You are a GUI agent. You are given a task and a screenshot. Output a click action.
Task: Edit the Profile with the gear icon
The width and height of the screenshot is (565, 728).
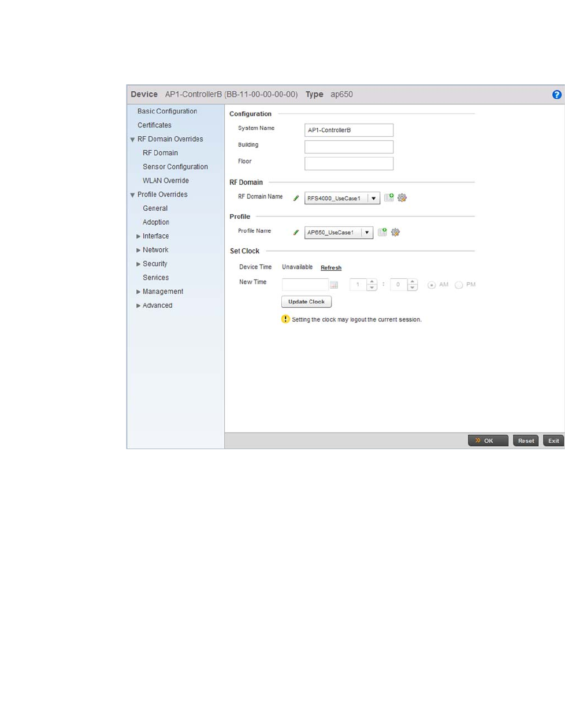(395, 232)
